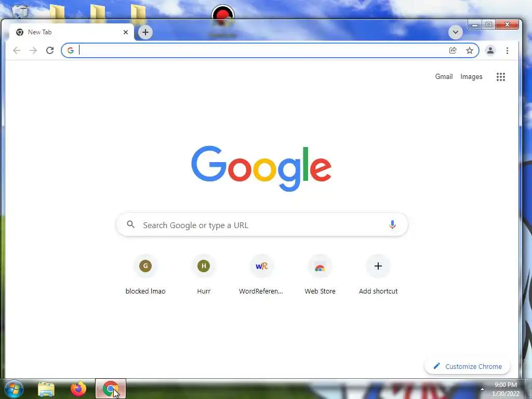Viewport: 532px width, 399px height.
Task: Open a new tab with plus button
Action: click(x=145, y=32)
